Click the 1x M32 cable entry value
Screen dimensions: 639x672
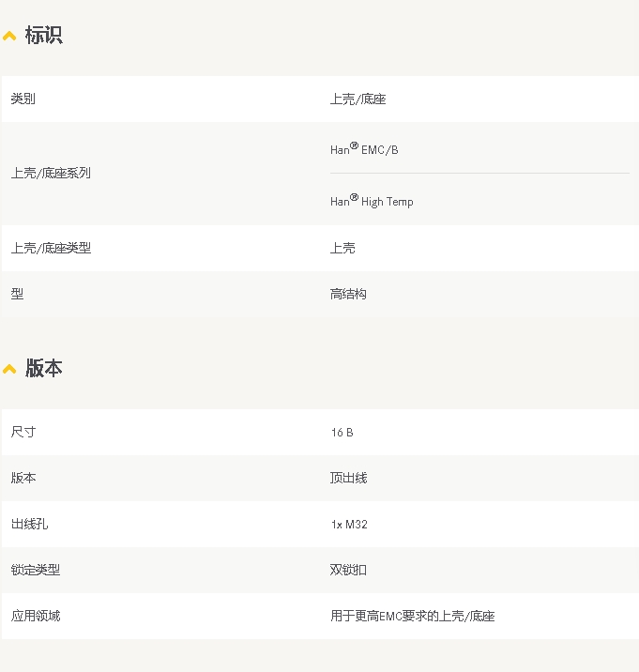coord(349,525)
